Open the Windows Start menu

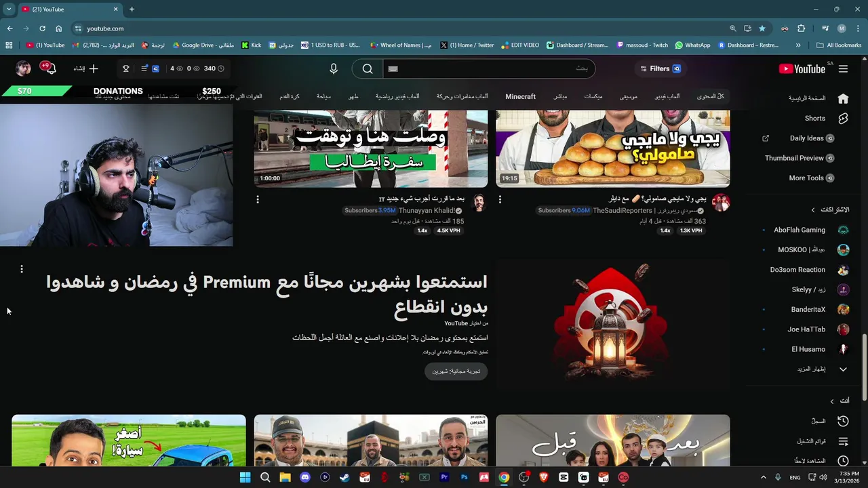pyautogui.click(x=245, y=477)
